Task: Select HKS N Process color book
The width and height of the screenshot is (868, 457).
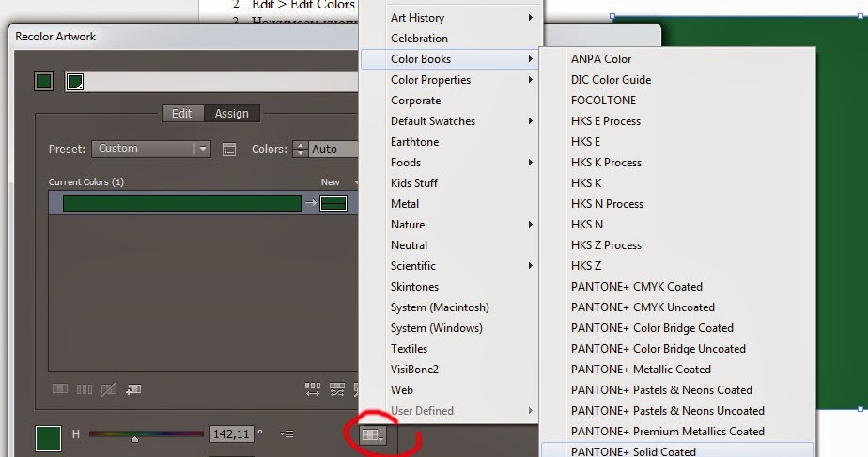Action: pos(677,204)
